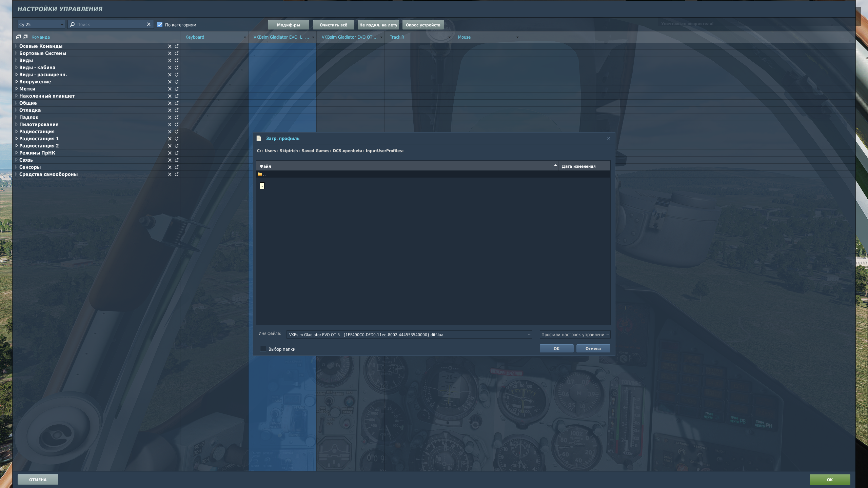Click the collapse all categories icon
This screenshot has height=488, width=868.
pyautogui.click(x=25, y=37)
